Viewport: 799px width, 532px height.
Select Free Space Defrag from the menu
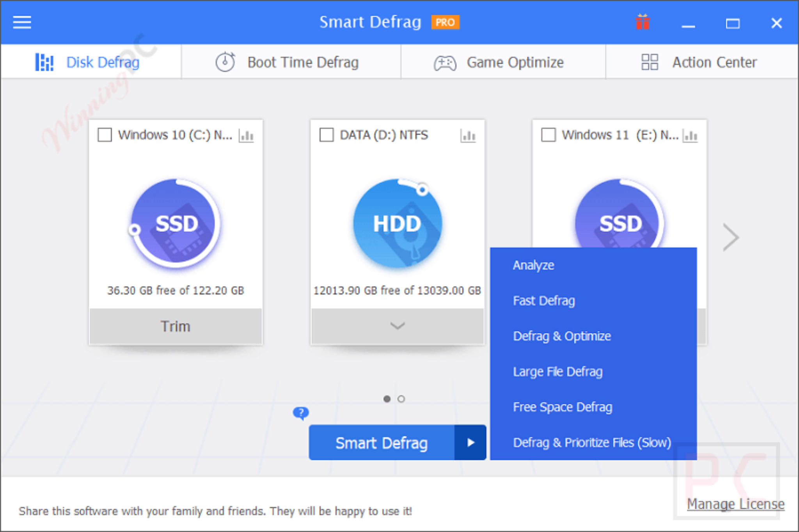tap(563, 407)
